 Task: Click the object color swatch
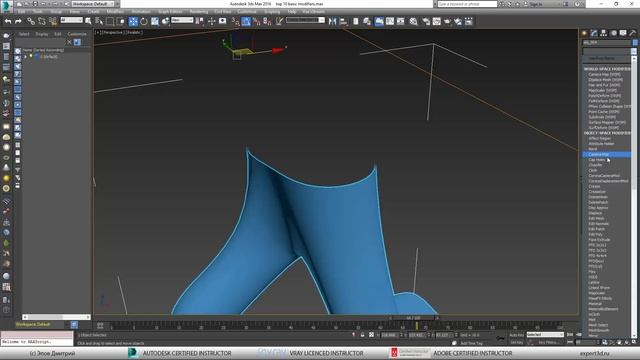coord(635,42)
